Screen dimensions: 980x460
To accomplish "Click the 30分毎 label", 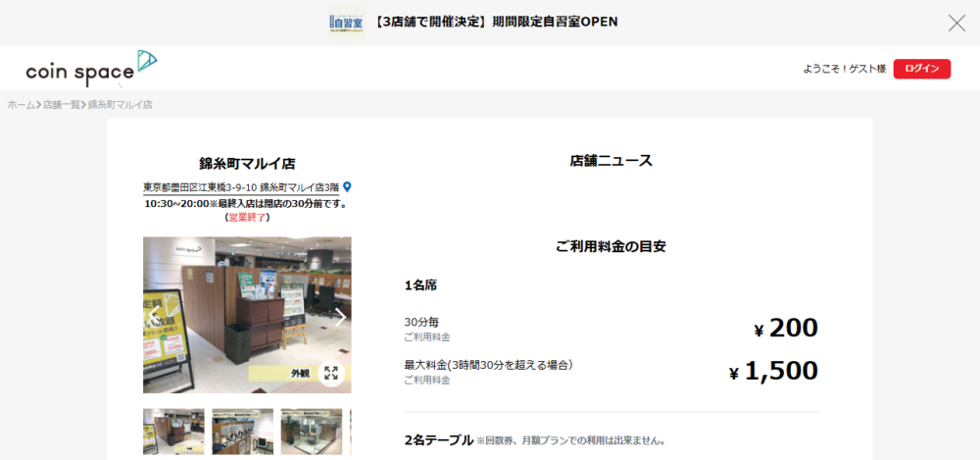I will click(421, 323).
